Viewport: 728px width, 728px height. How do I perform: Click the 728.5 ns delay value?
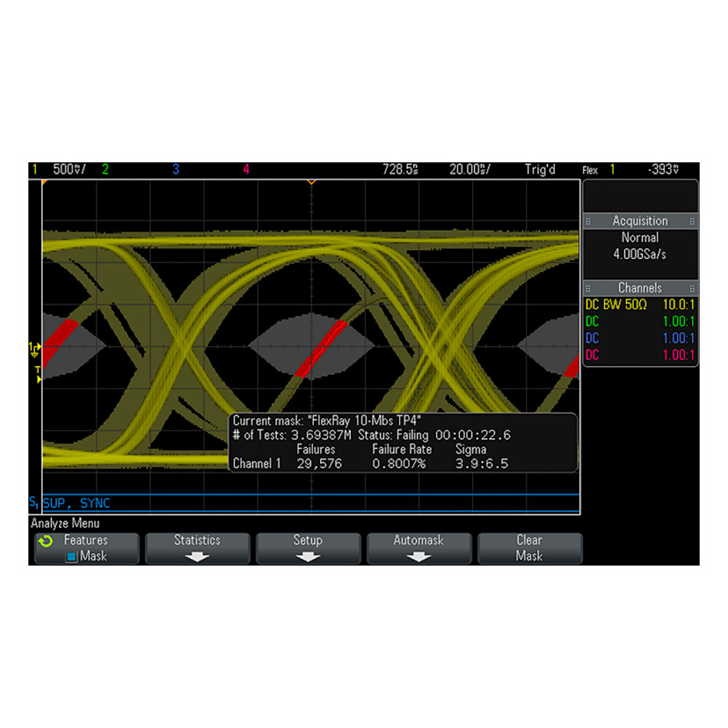(x=400, y=169)
